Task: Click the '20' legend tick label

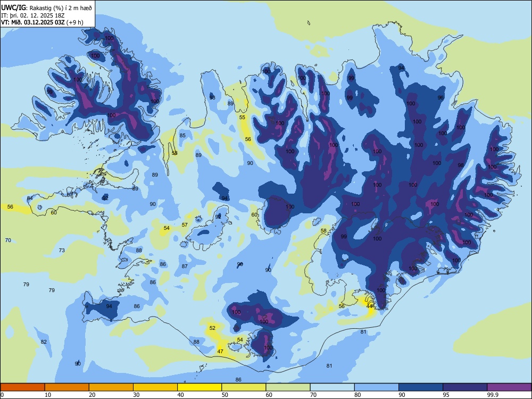Action: (x=92, y=395)
